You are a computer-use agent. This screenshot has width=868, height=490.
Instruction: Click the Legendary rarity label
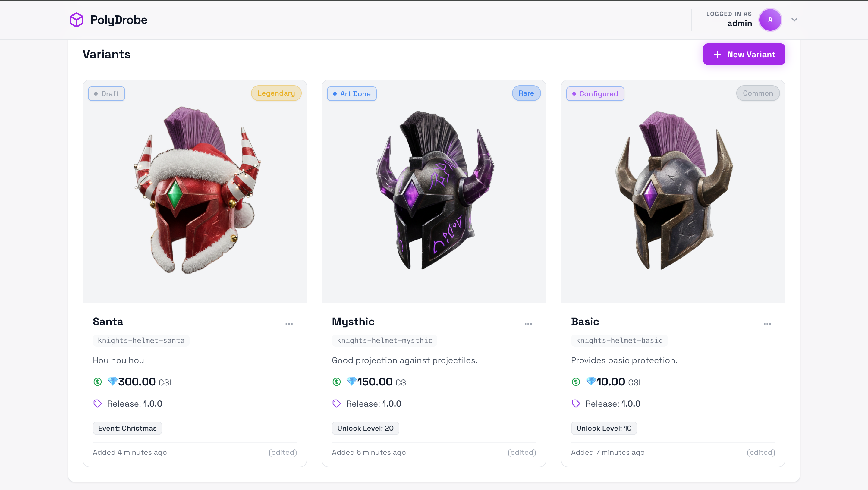[276, 93]
